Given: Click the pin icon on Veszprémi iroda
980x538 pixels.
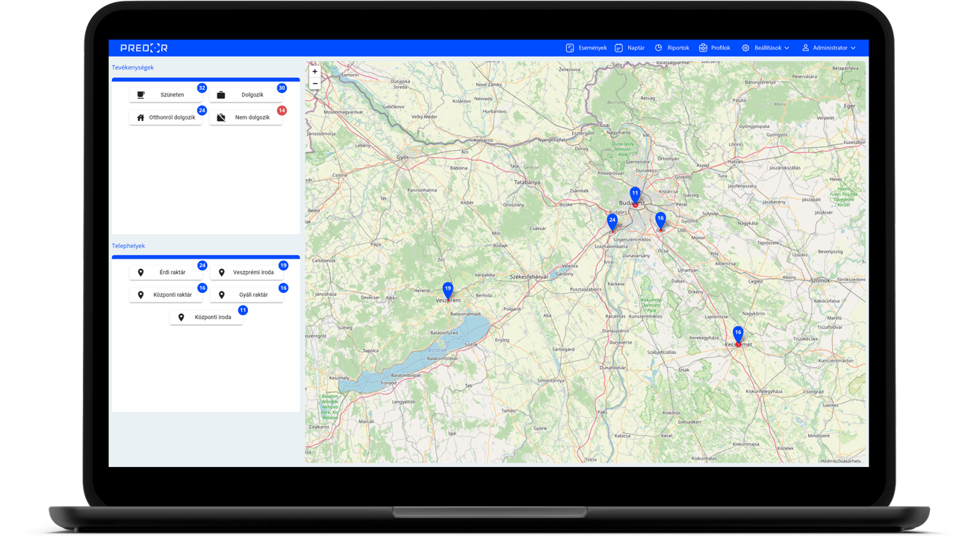Looking at the screenshot, I should coord(222,273).
